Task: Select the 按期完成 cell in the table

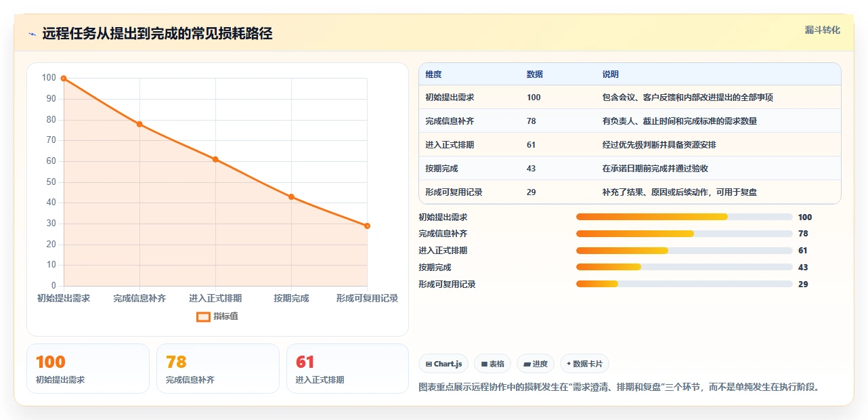Action: 441,169
